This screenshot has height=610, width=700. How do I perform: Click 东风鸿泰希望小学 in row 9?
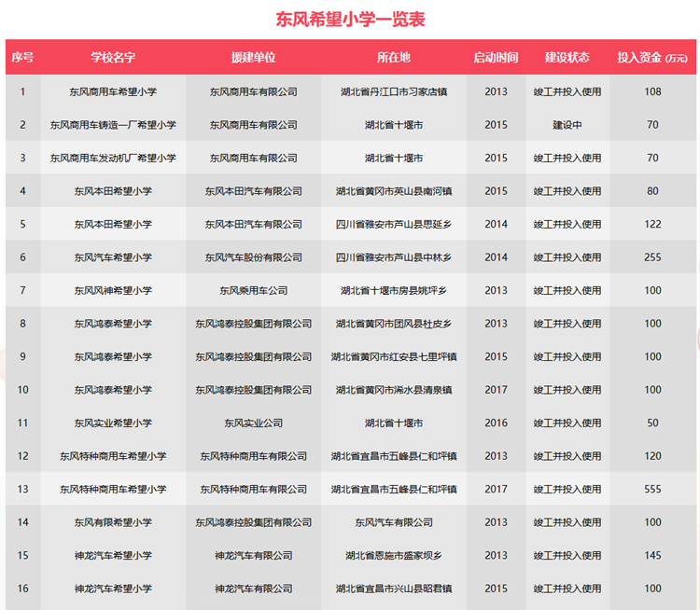tap(113, 357)
